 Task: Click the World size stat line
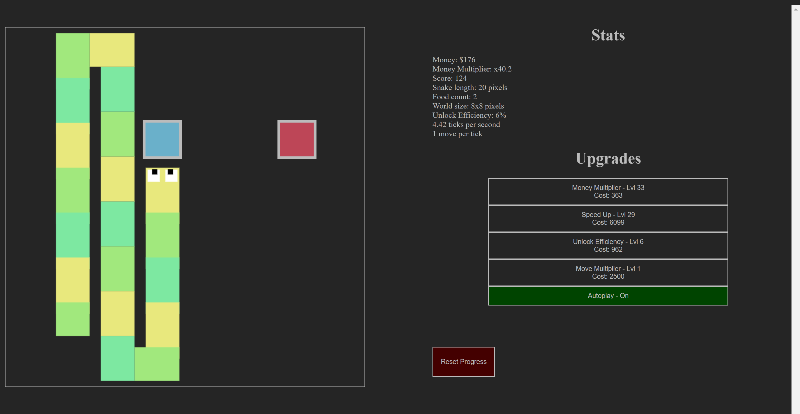[x=468, y=105]
